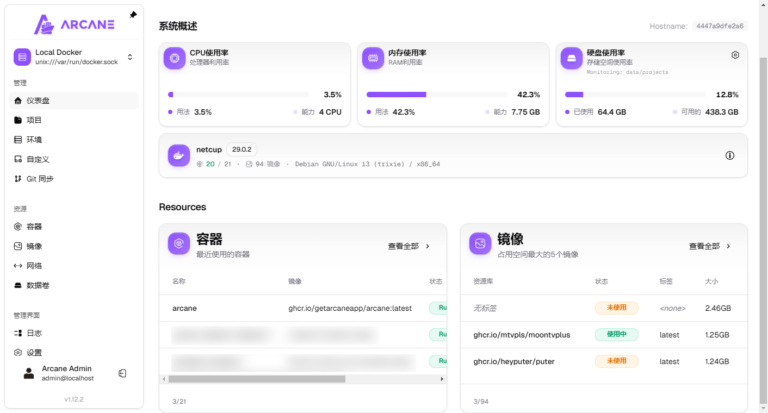The image size is (768, 413).
Task: Click the logout icon beside Arcane Admin
Action: 122,373
